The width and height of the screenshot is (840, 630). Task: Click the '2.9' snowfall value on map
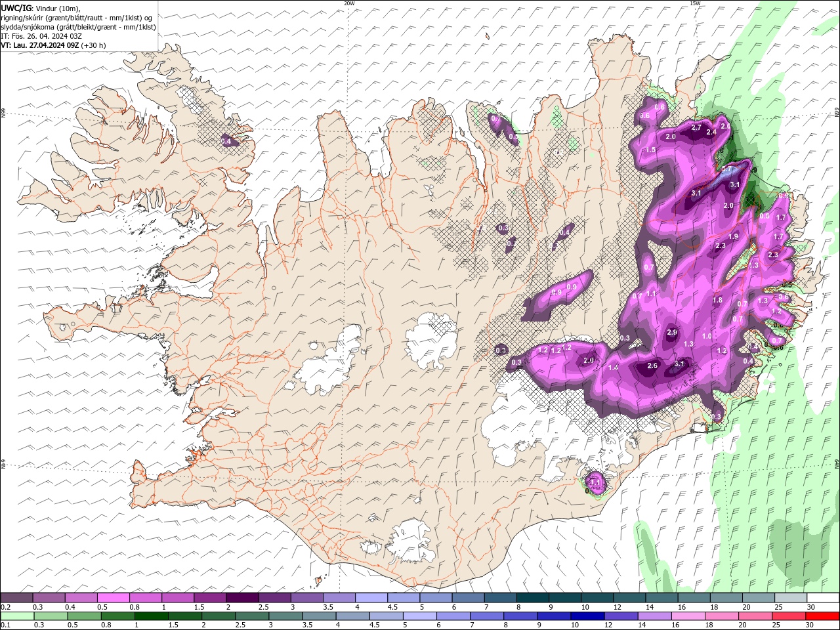pos(672,333)
